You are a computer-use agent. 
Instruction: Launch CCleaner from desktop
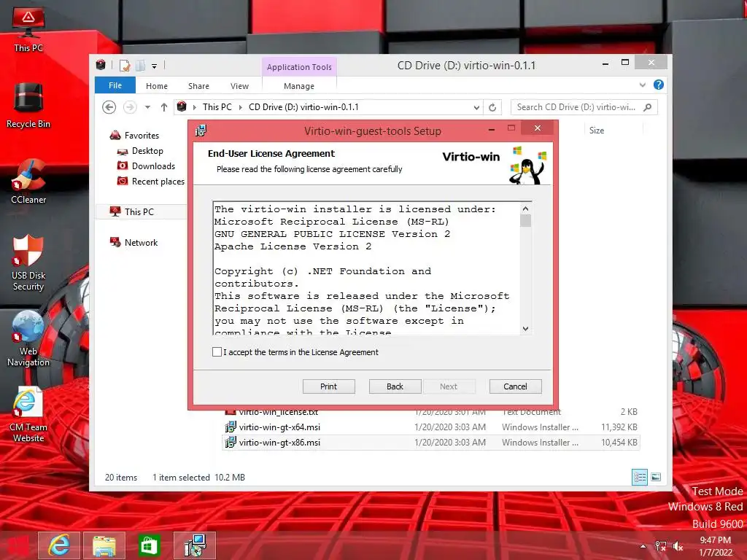point(28,181)
